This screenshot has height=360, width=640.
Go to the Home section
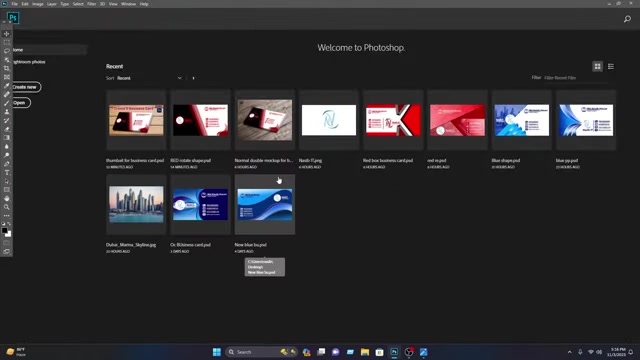(49, 50)
